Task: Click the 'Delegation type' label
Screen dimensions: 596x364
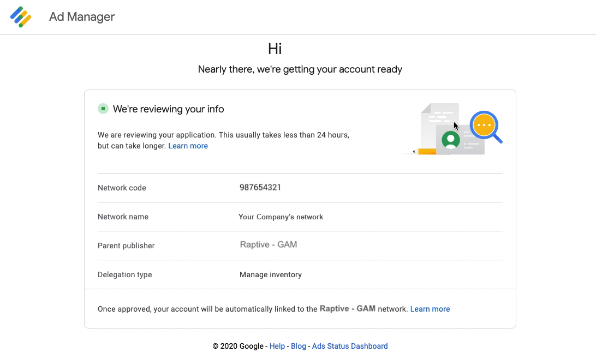Action: [124, 275]
